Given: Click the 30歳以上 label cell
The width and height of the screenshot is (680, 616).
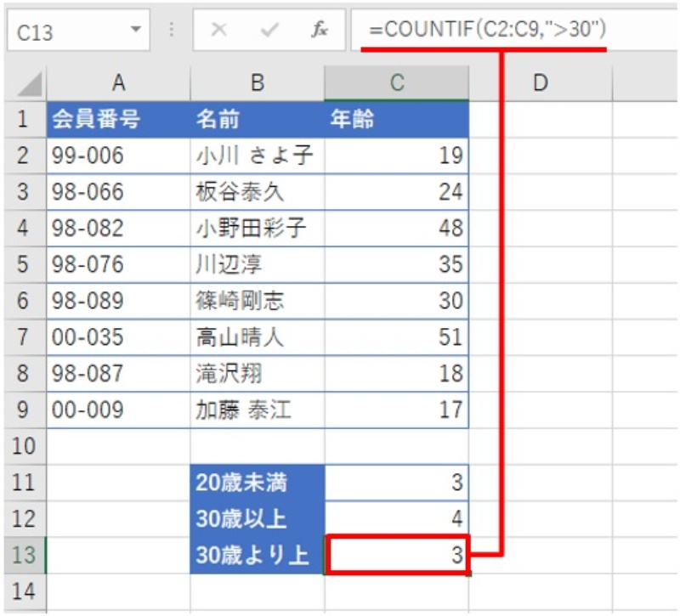Looking at the screenshot, I should click(x=258, y=519).
